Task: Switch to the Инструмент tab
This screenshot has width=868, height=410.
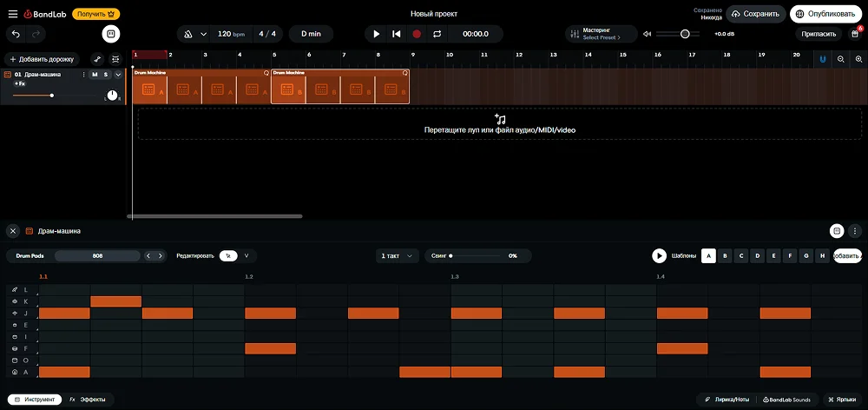Action: (35, 399)
